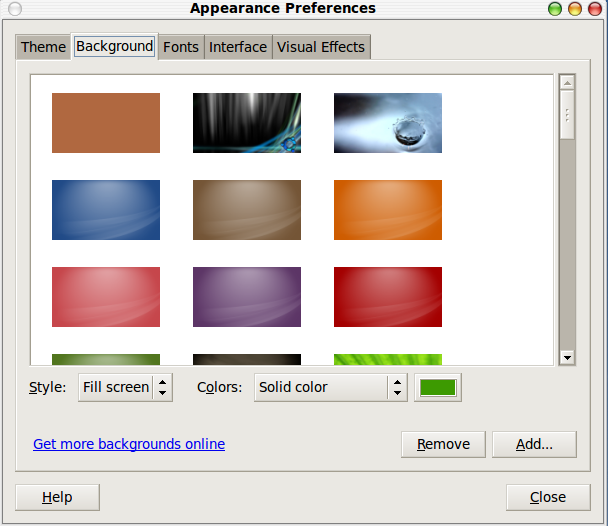Screen dimensions: 608x526
Task: Select the blue gradient wallpaper
Action: tap(106, 210)
